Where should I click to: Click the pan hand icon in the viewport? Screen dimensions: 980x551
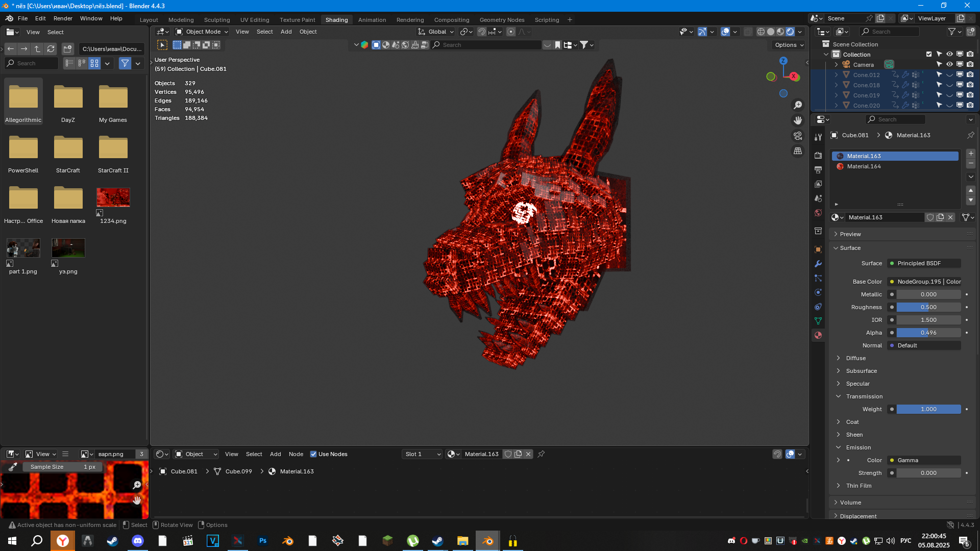pyautogui.click(x=797, y=120)
